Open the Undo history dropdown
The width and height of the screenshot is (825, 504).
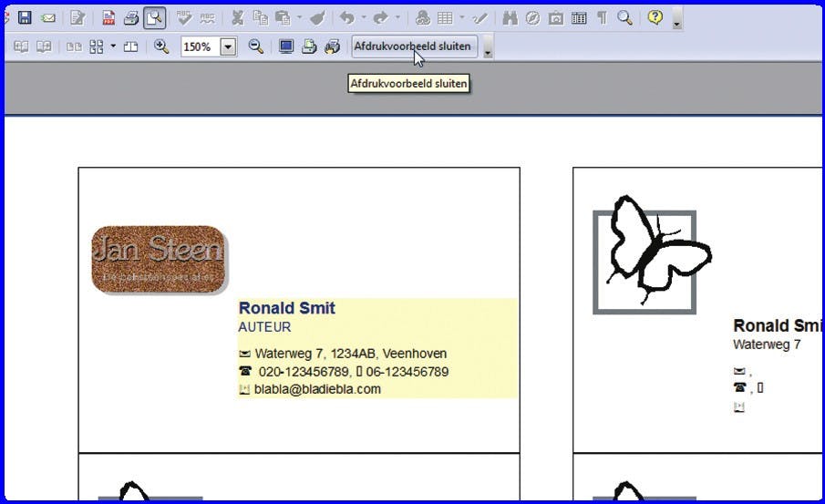(363, 18)
